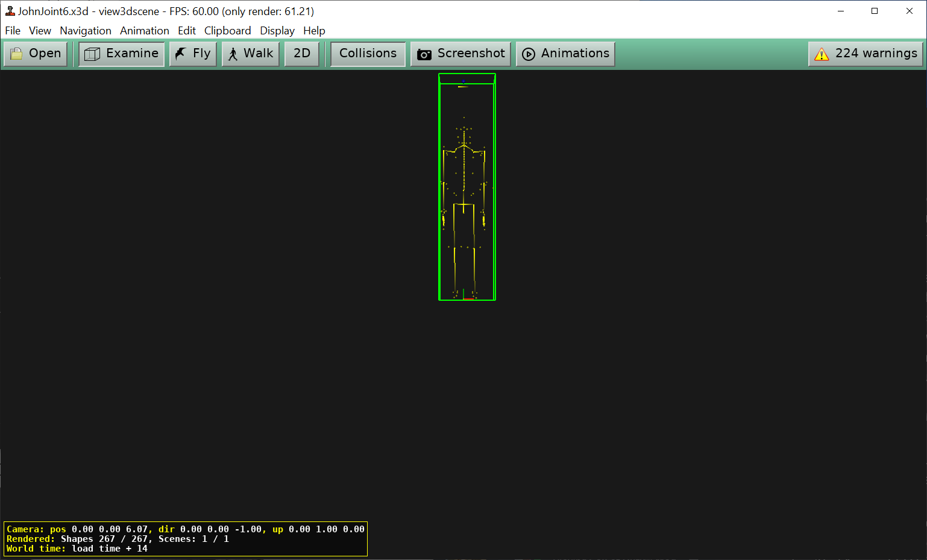The width and height of the screenshot is (927, 560).
Task: Toggle the Collisions button
Action: [x=368, y=54]
